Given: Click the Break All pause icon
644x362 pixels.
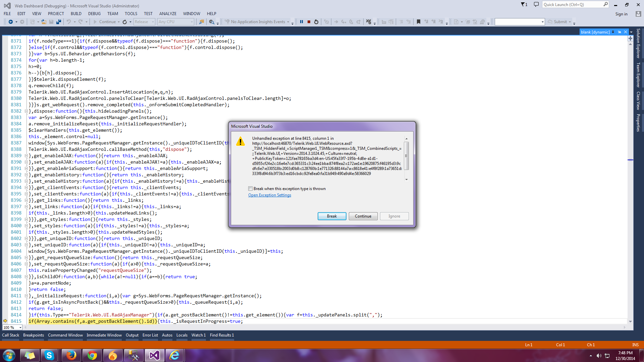Looking at the screenshot, I should click(x=302, y=22).
